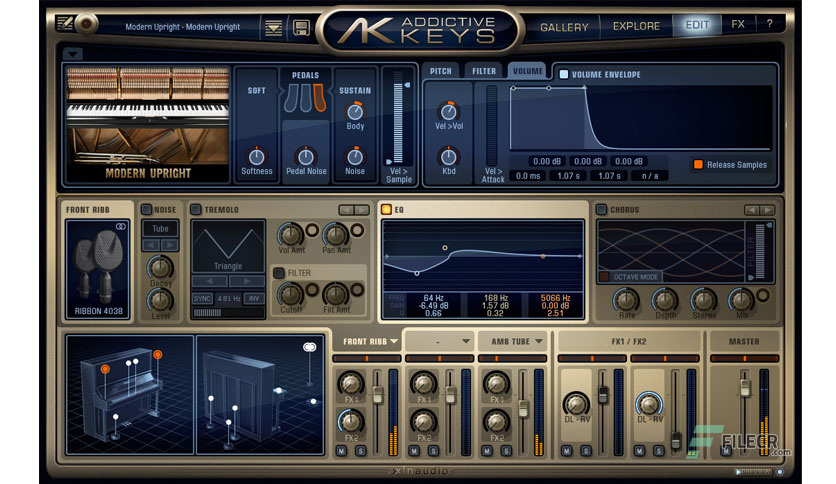Solo the second FX1/FX2 channel
The width and height of the screenshot is (836, 484).
tap(658, 451)
